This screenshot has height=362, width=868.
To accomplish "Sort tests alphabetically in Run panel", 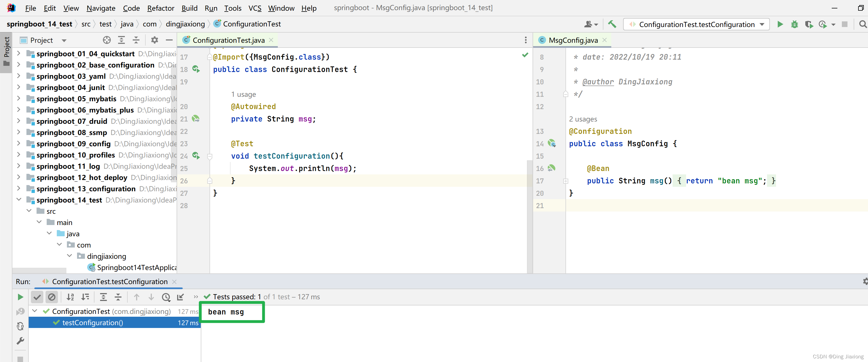I will coord(70,297).
